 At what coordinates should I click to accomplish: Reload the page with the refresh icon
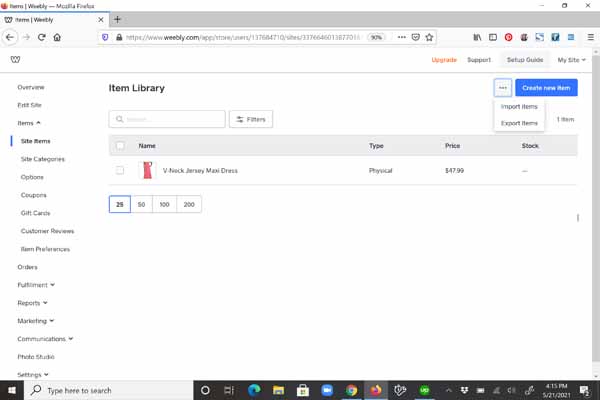click(x=42, y=37)
